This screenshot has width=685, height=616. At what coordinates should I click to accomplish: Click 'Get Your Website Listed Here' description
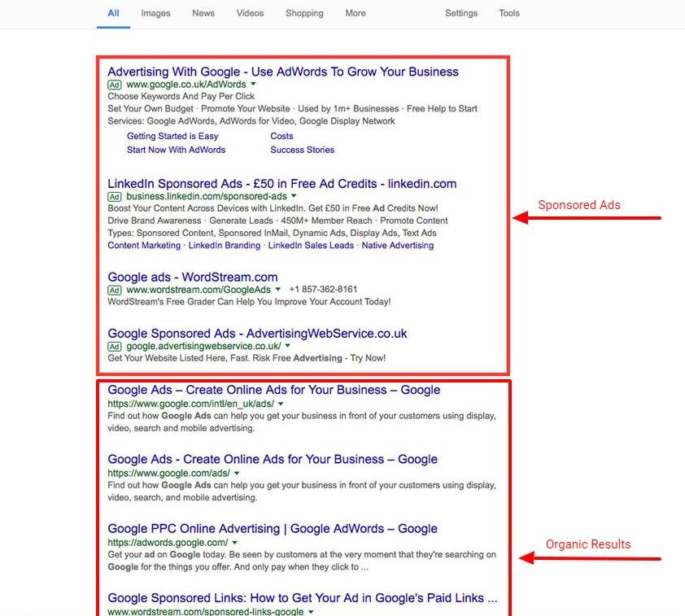tap(247, 358)
